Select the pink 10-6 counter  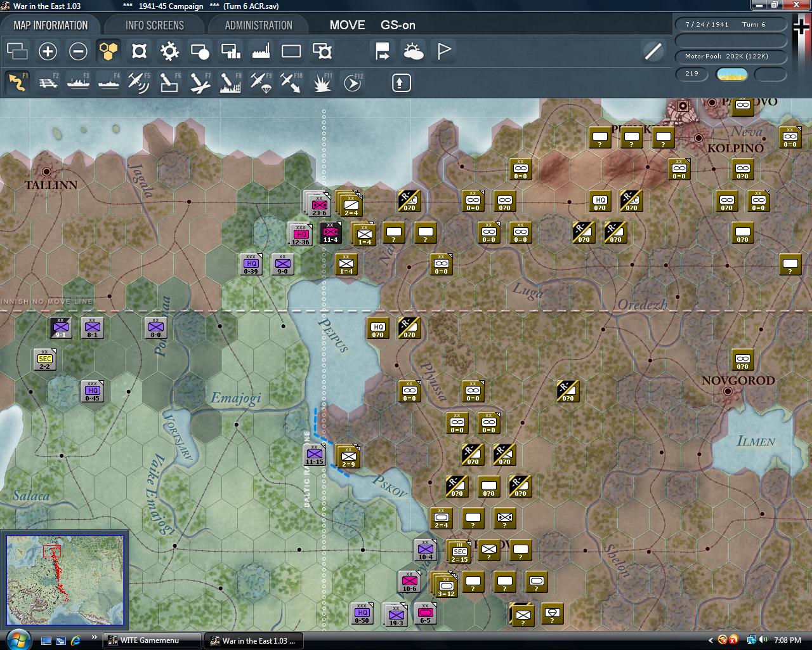pos(410,581)
